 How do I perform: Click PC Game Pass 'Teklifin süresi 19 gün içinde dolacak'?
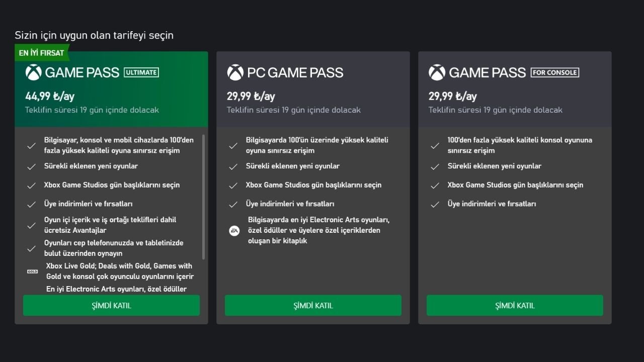[x=294, y=110]
